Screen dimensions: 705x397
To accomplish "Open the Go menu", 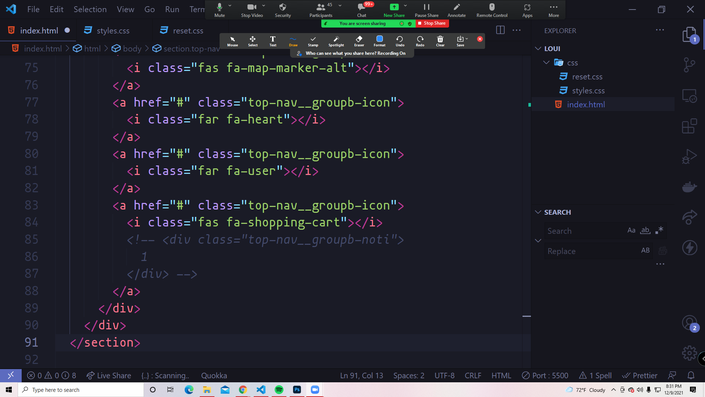I will click(x=149, y=9).
